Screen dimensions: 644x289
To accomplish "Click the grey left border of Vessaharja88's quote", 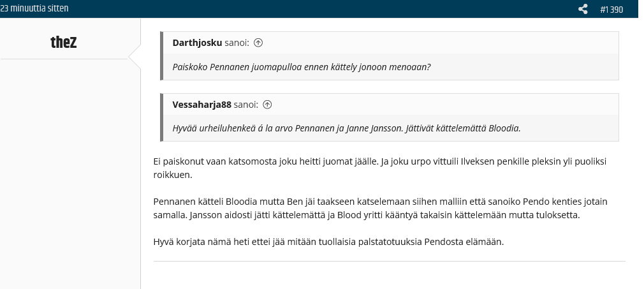I will point(161,117).
